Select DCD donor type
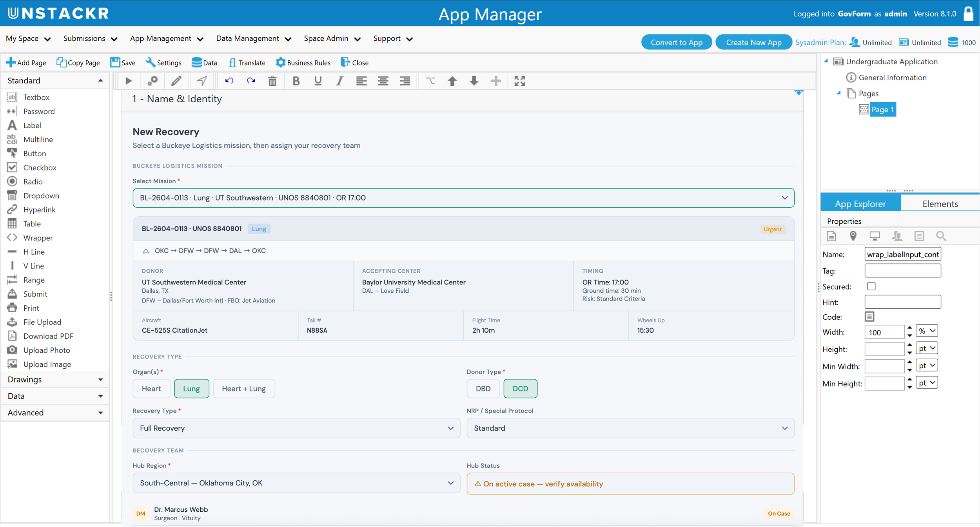 (x=520, y=389)
